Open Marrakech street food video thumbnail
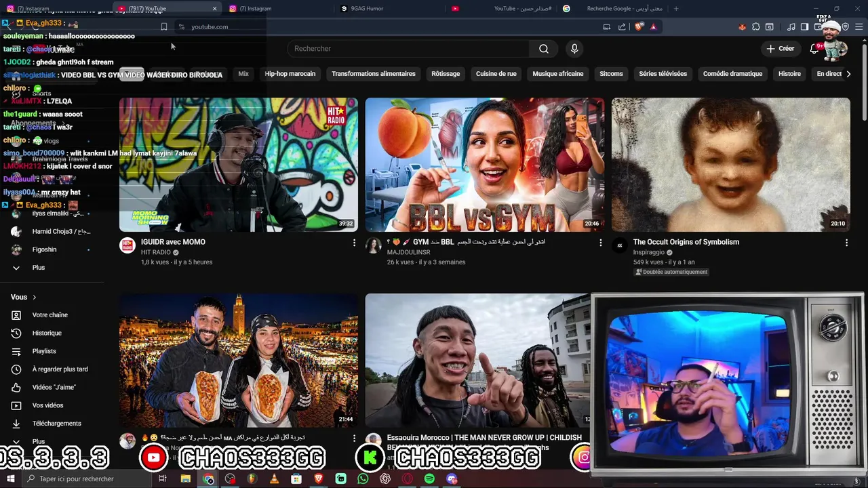 [239, 360]
